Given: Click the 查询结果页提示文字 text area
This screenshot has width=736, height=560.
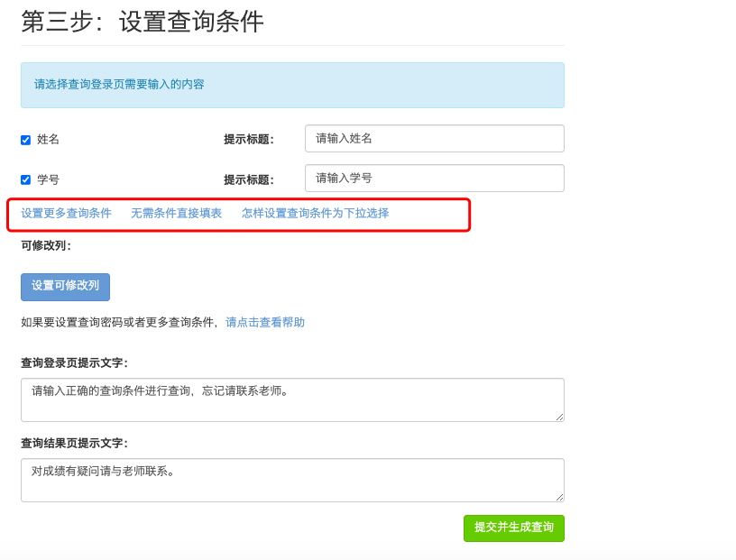Looking at the screenshot, I should pyautogui.click(x=292, y=481).
